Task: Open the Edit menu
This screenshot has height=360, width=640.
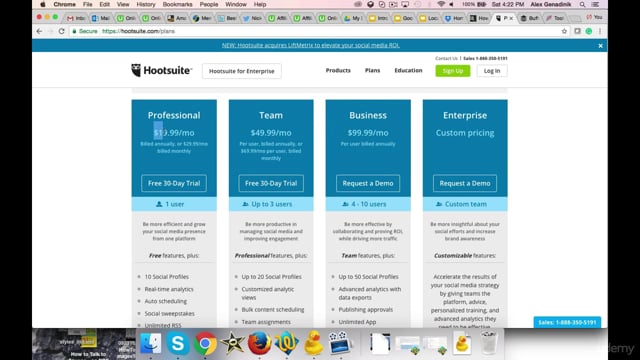Action: click(104, 4)
